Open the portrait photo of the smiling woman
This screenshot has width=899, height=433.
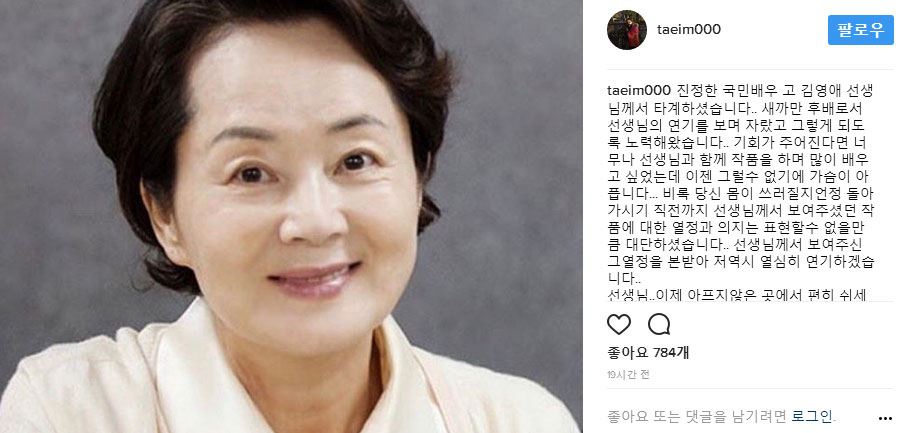click(x=291, y=216)
